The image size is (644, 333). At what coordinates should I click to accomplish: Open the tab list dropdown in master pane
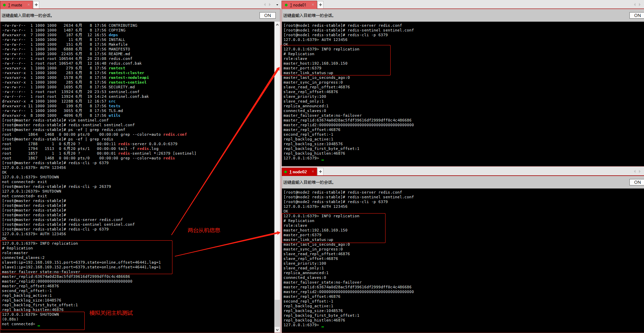pos(277,5)
